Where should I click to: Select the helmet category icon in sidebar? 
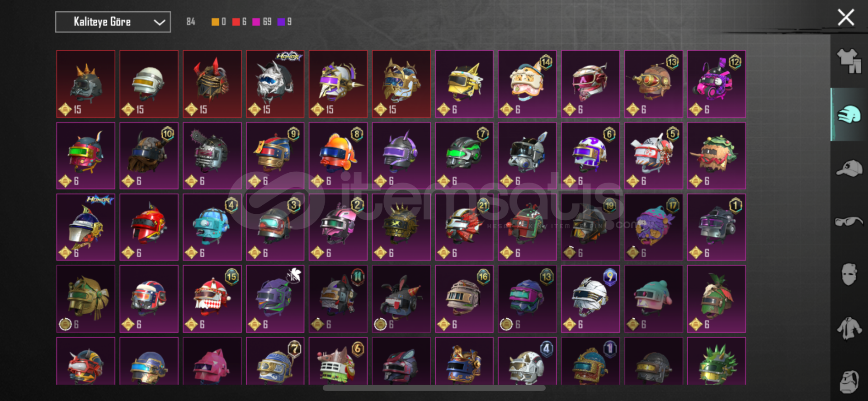849,114
